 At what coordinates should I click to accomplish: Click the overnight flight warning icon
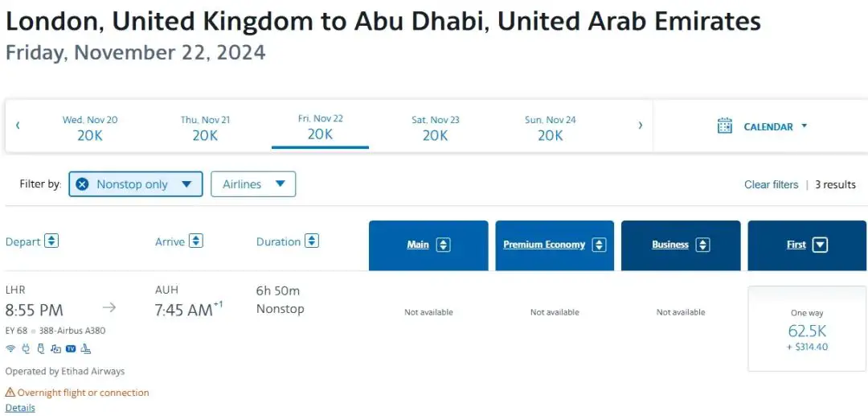coord(10,393)
